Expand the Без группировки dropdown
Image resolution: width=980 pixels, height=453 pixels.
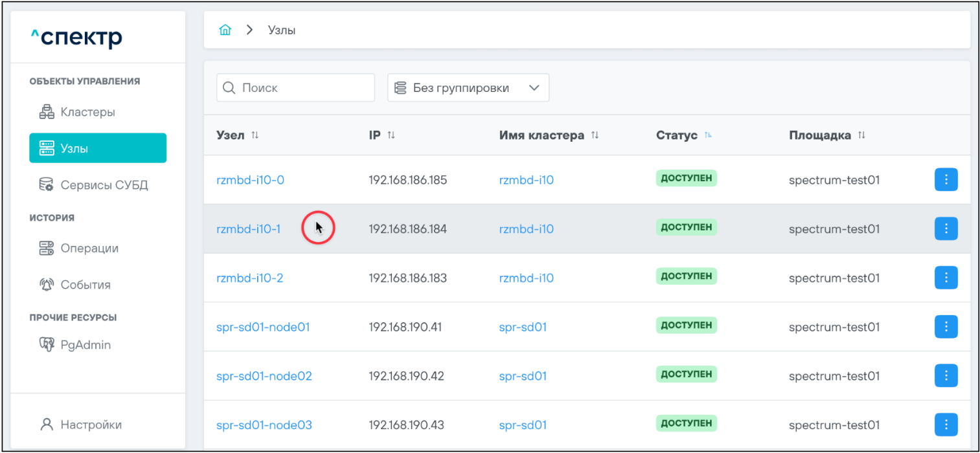pos(468,88)
